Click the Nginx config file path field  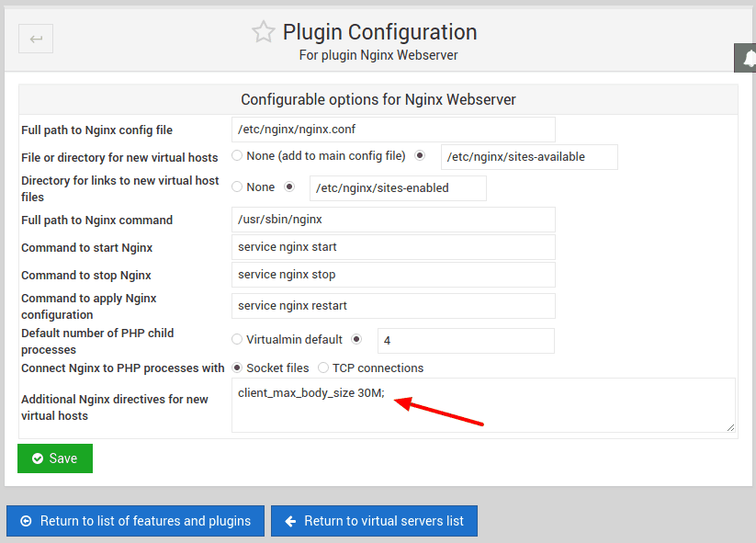point(393,130)
